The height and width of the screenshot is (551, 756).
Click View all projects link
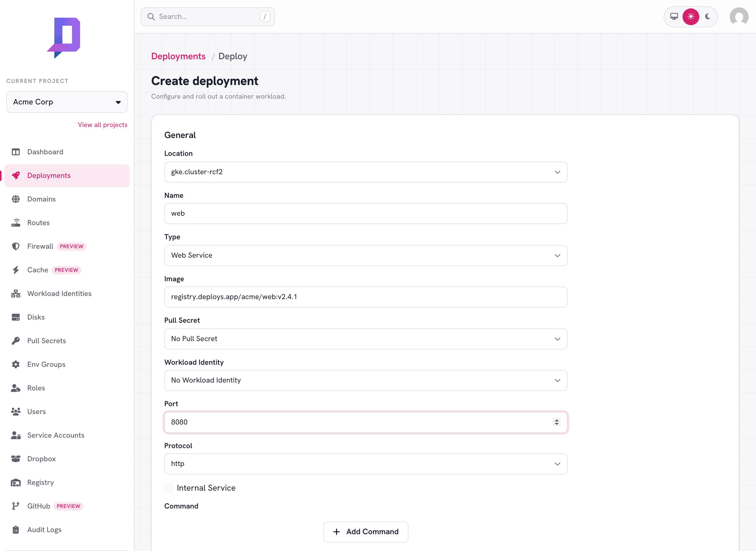click(102, 125)
